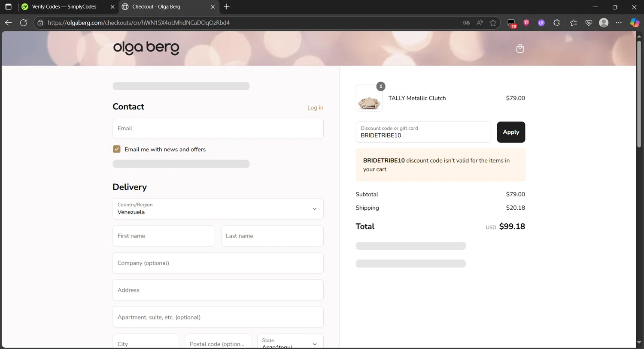644x349 pixels.
Task: Open the shopping bag cart icon
Action: (x=520, y=48)
